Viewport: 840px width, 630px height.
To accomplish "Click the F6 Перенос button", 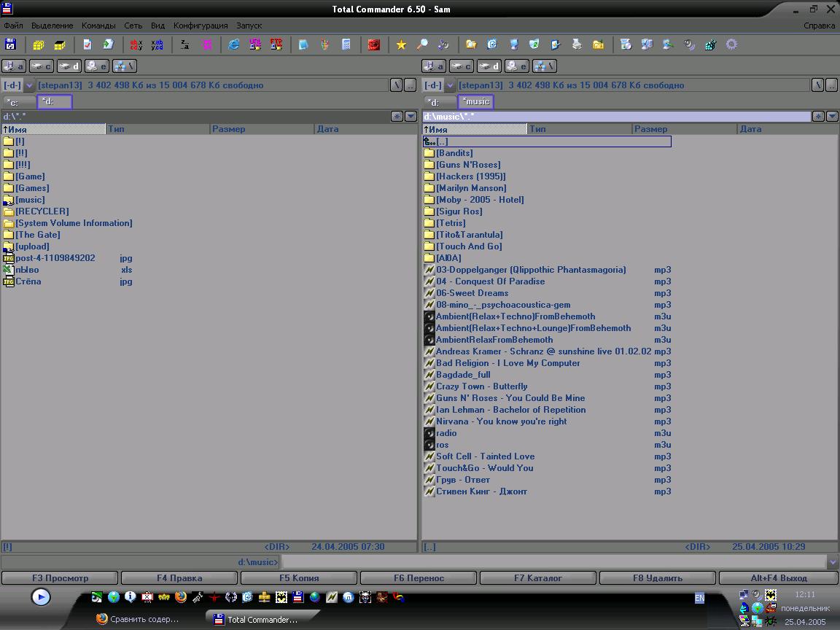I will [419, 578].
